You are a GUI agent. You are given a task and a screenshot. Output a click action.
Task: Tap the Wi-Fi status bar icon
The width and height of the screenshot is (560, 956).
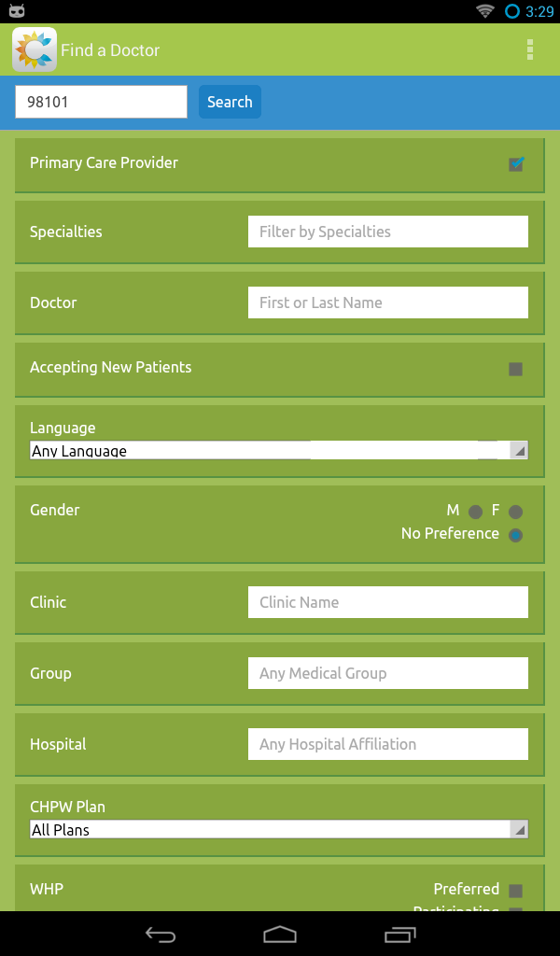pyautogui.click(x=484, y=11)
